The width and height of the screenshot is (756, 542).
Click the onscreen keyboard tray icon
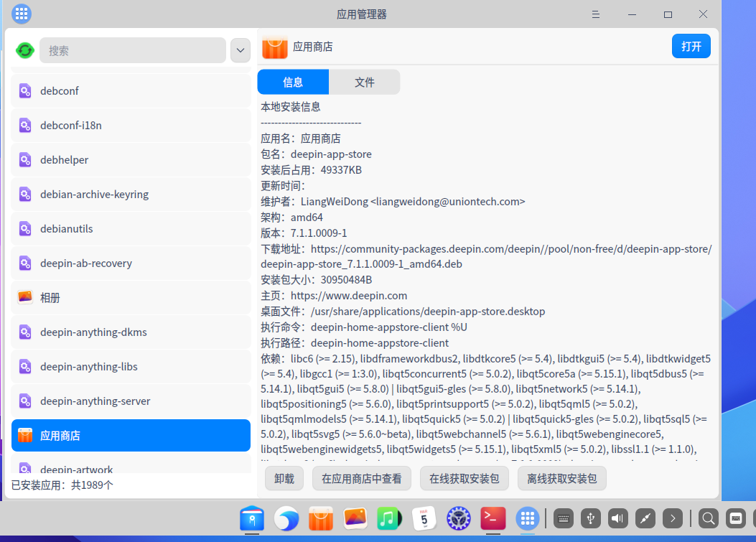pos(563,519)
